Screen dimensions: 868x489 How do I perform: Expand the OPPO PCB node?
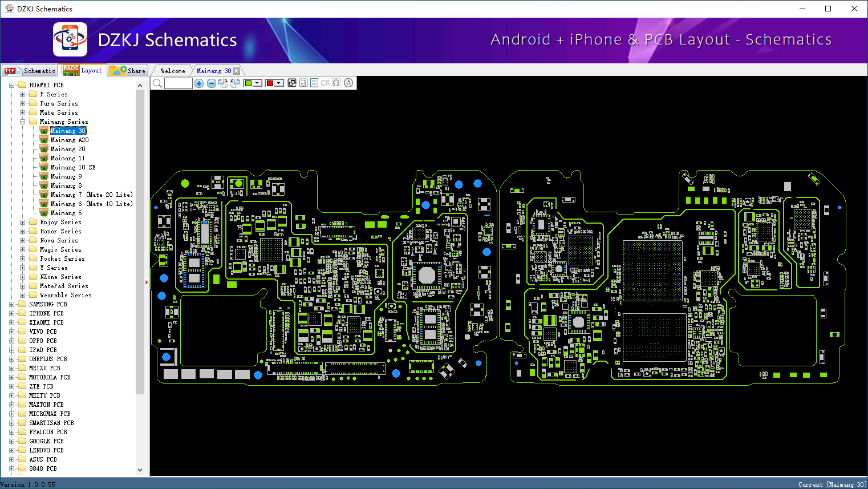(x=12, y=341)
